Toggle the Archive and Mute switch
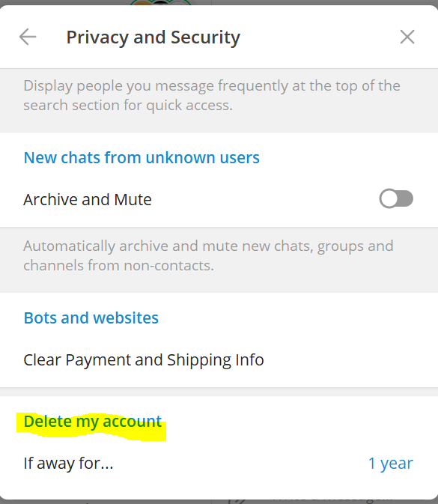Image resolution: width=438 pixels, height=504 pixels. [396, 198]
